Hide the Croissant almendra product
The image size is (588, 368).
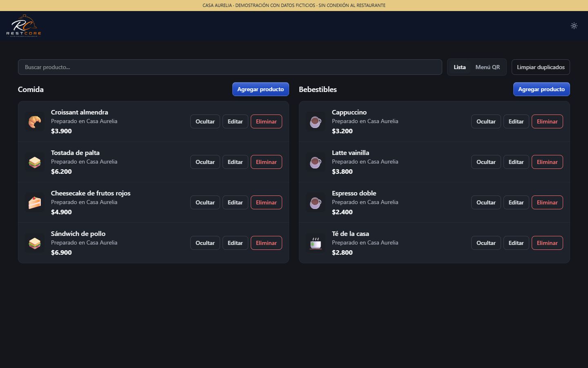tap(205, 121)
